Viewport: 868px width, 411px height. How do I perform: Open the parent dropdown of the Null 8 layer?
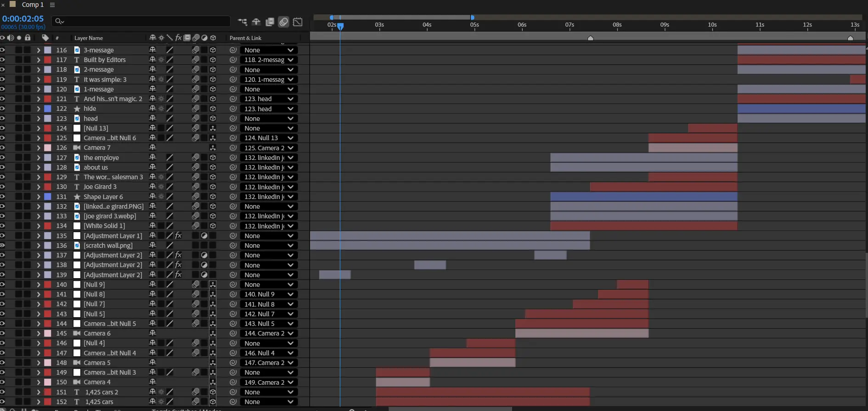click(268, 294)
